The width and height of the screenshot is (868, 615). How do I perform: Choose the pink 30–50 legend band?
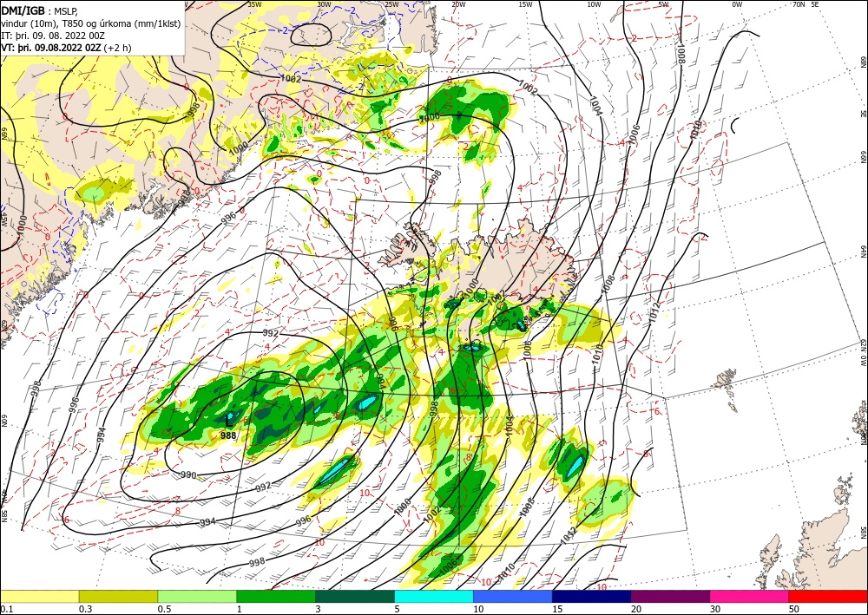(x=750, y=596)
